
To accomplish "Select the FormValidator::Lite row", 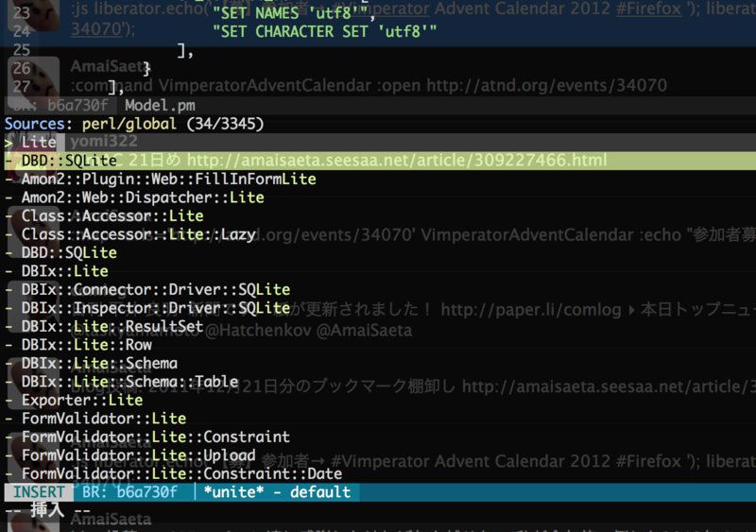I will click(x=104, y=419).
